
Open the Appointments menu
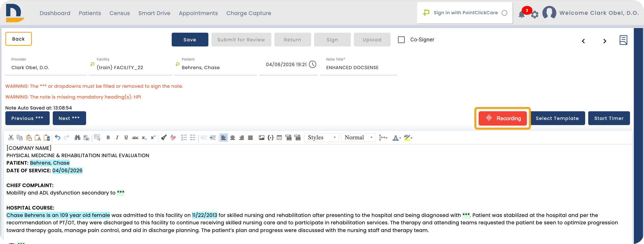pyautogui.click(x=198, y=13)
